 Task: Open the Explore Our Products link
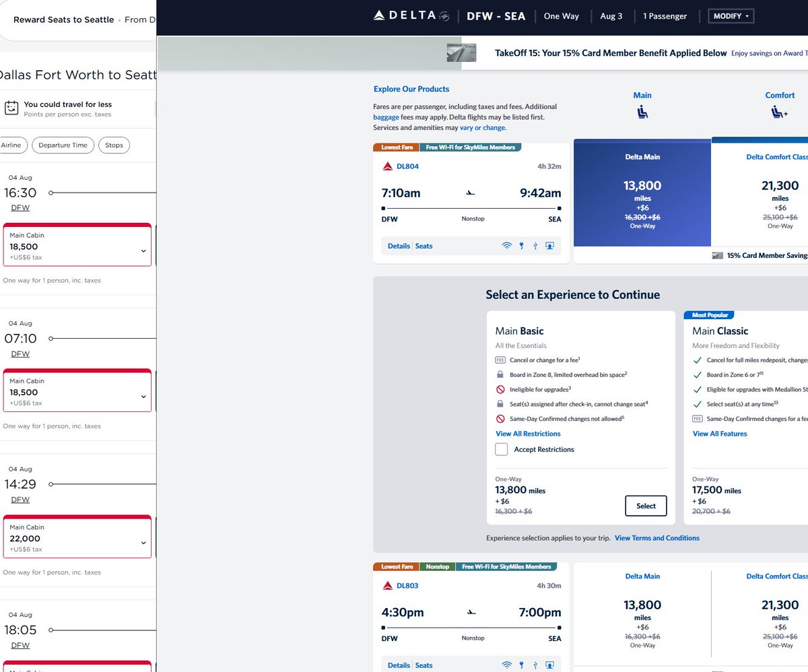tap(411, 89)
